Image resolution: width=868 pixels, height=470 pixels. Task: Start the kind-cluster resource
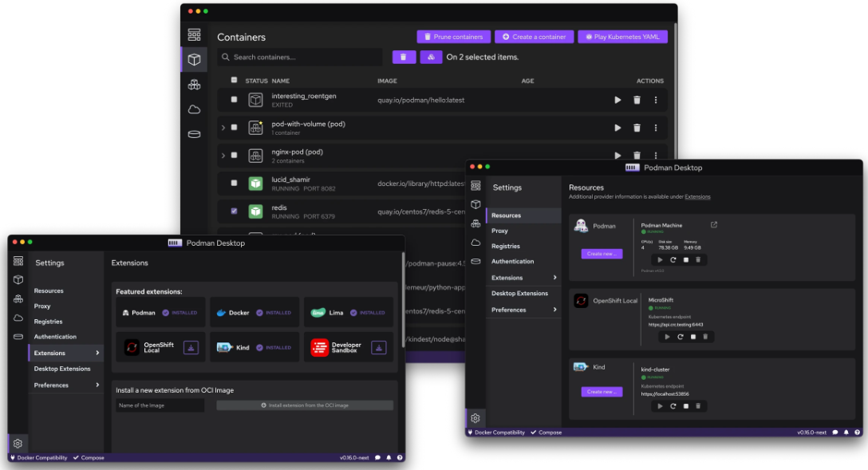click(x=660, y=406)
